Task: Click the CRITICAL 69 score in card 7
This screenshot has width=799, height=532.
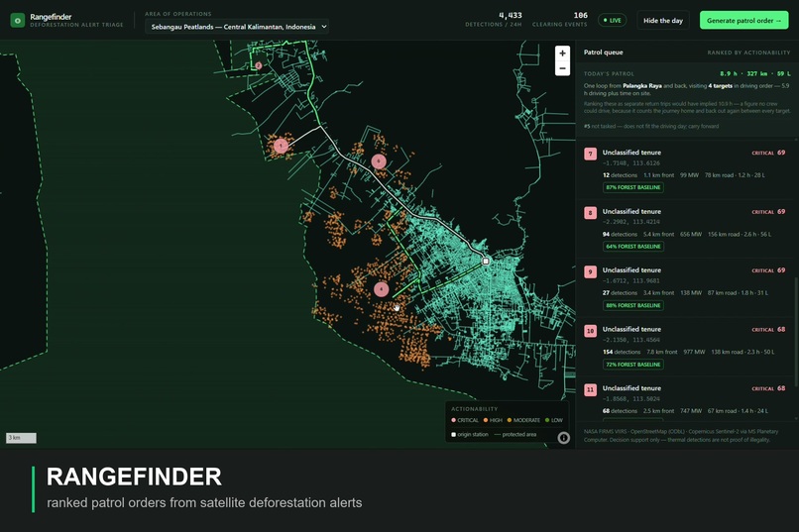Action: (x=768, y=153)
